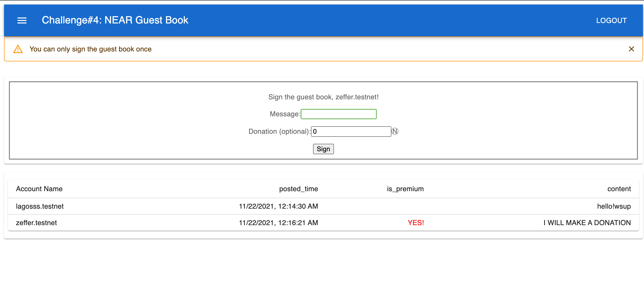Click the red YES! premium indicator
Screen dimensions: 644x298
point(416,223)
